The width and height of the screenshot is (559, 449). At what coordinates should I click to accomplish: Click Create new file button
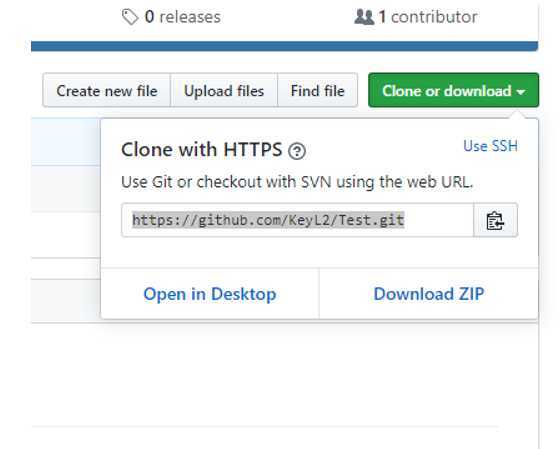click(107, 90)
